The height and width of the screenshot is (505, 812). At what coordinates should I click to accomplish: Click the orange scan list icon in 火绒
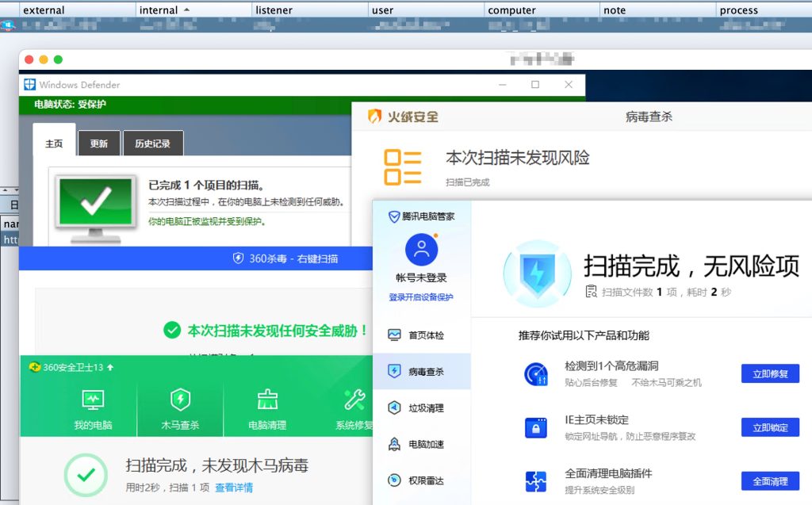coord(402,167)
